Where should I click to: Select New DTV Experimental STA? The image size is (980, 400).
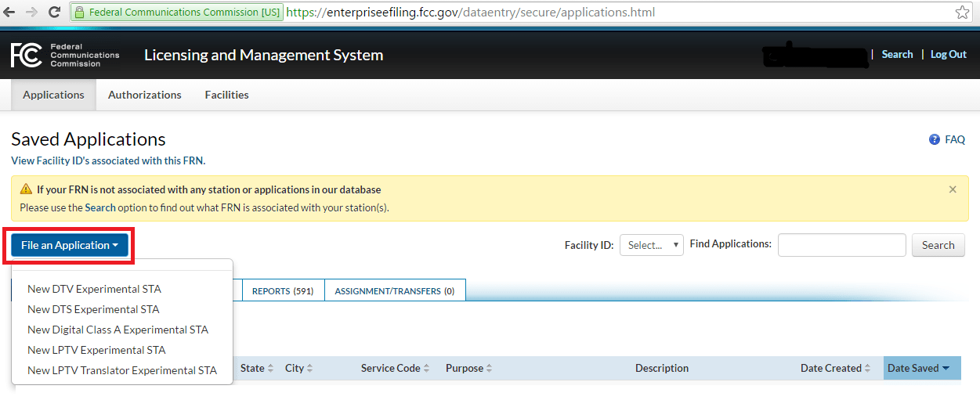point(94,289)
